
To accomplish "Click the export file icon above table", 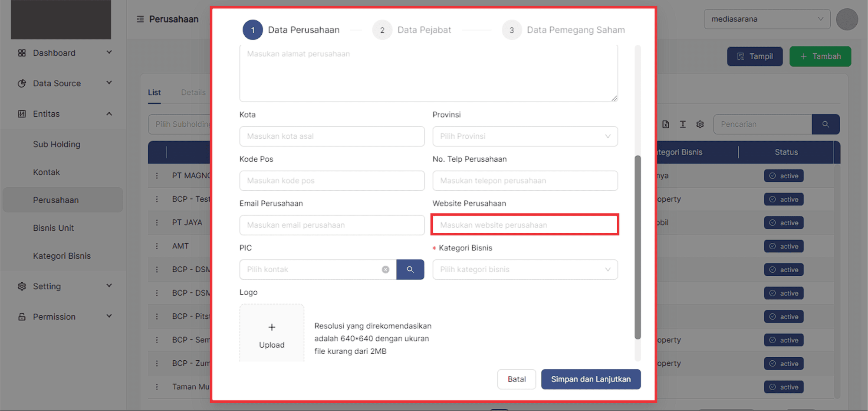I will [x=666, y=124].
